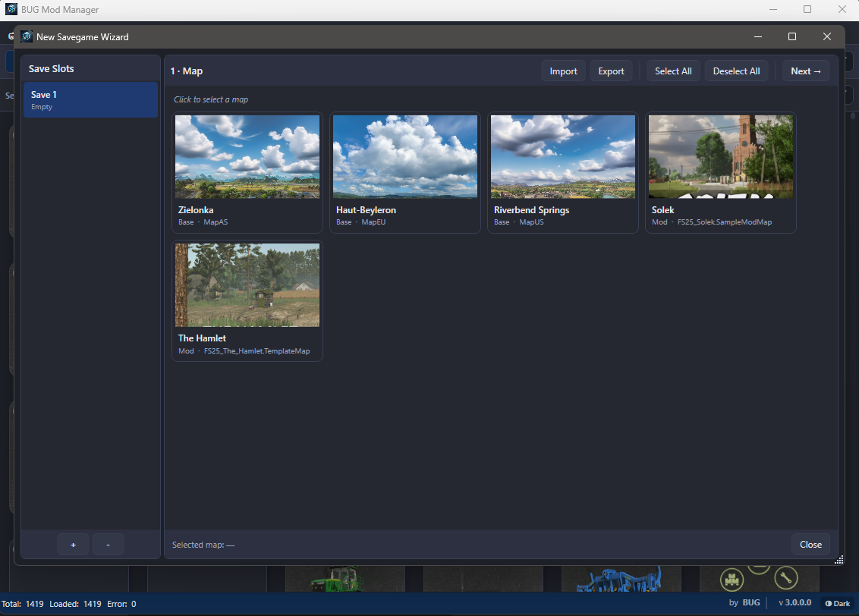This screenshot has width=859, height=616.
Task: Go to Next wizard step
Action: click(x=805, y=71)
